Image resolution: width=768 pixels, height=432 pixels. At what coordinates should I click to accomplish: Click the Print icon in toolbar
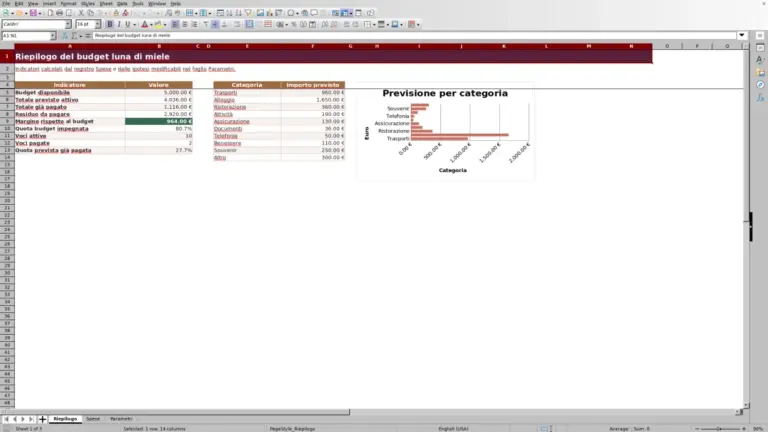pos(59,13)
